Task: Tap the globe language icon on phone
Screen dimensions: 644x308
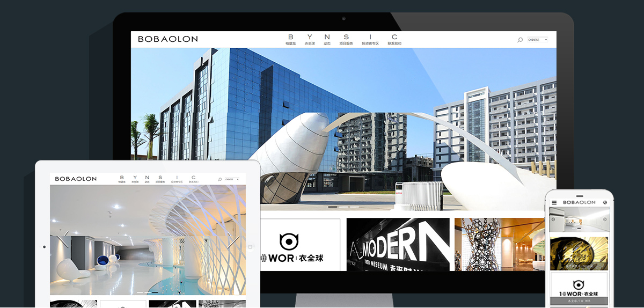Action: [x=605, y=202]
